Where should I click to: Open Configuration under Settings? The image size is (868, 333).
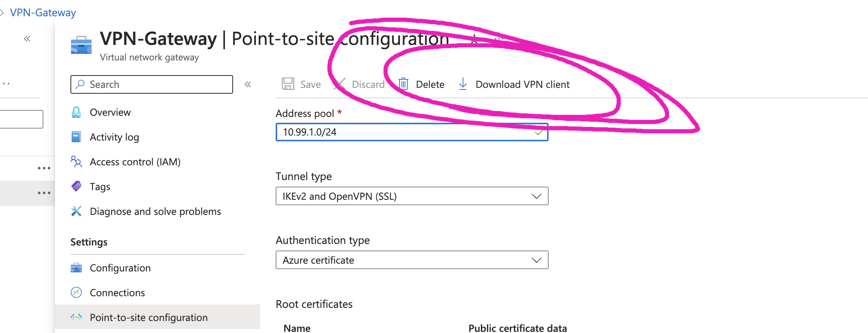pyautogui.click(x=157, y=268)
